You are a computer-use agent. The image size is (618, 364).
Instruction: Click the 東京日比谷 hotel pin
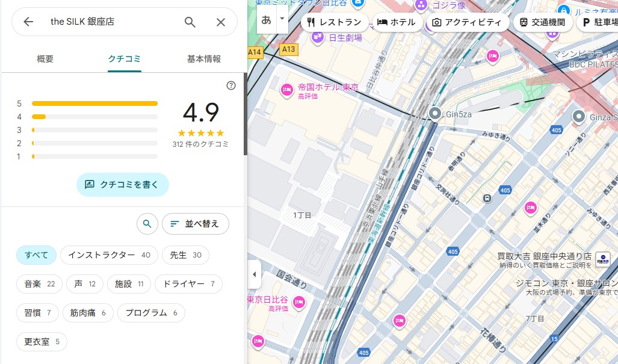(x=298, y=302)
